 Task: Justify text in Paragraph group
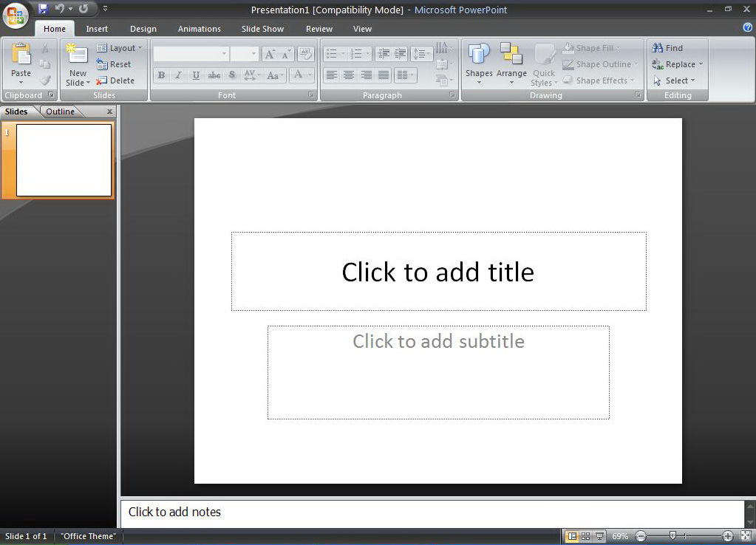tap(384, 75)
